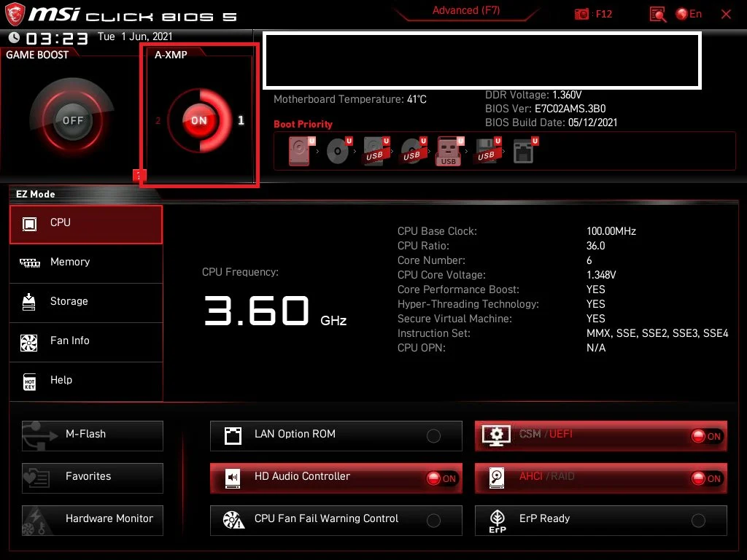
Task: Toggle the A-XMP ON button
Action: 198,121
